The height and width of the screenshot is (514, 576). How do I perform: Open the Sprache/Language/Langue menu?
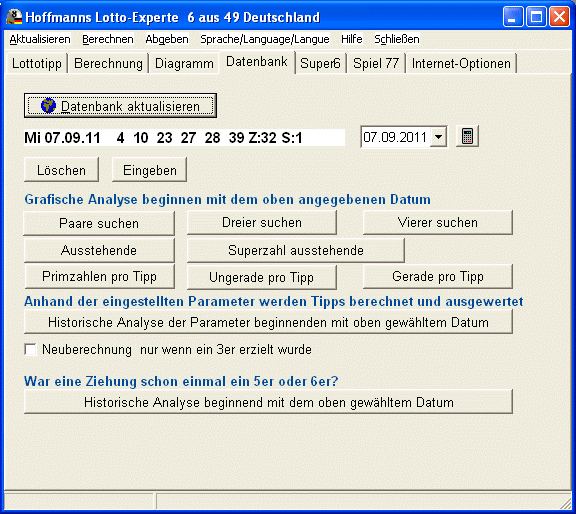[x=264, y=39]
